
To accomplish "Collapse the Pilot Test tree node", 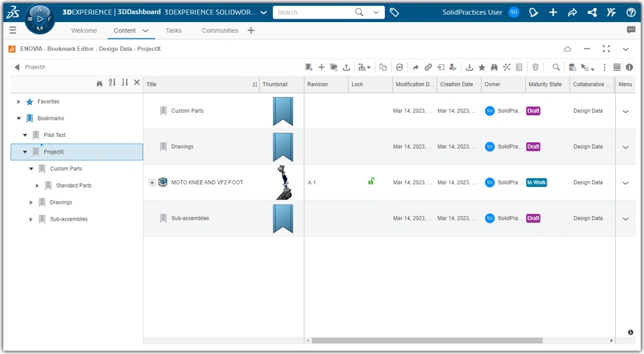I will click(25, 135).
